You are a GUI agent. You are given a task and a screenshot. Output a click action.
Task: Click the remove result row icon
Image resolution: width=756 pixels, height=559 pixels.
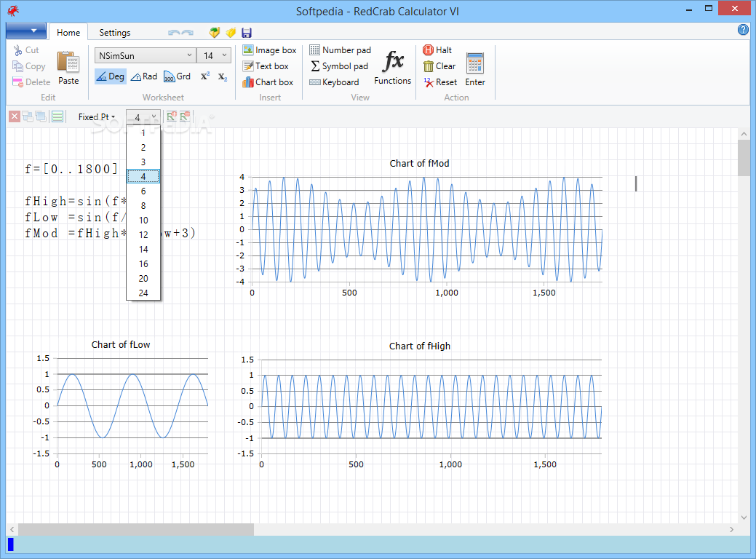[x=185, y=116]
